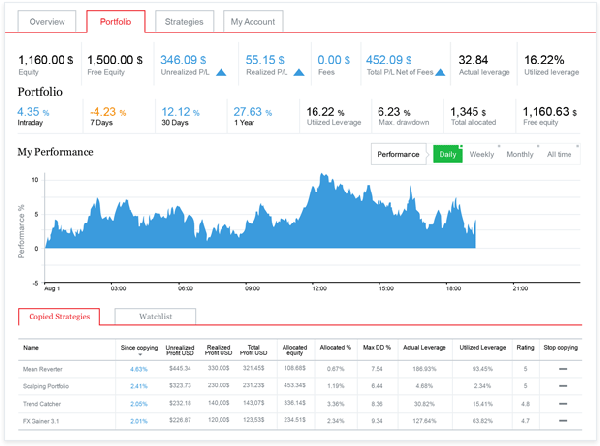Click the Realized P/L blue triangle icon

point(299,73)
